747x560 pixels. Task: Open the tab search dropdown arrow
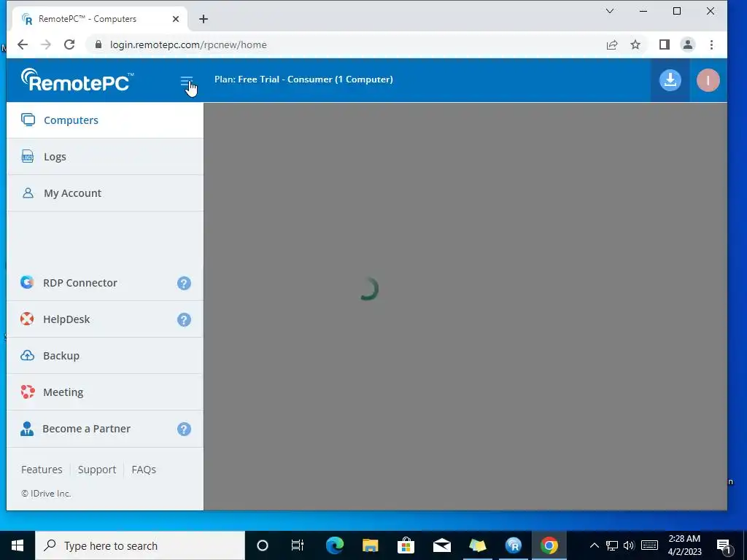[x=610, y=11]
